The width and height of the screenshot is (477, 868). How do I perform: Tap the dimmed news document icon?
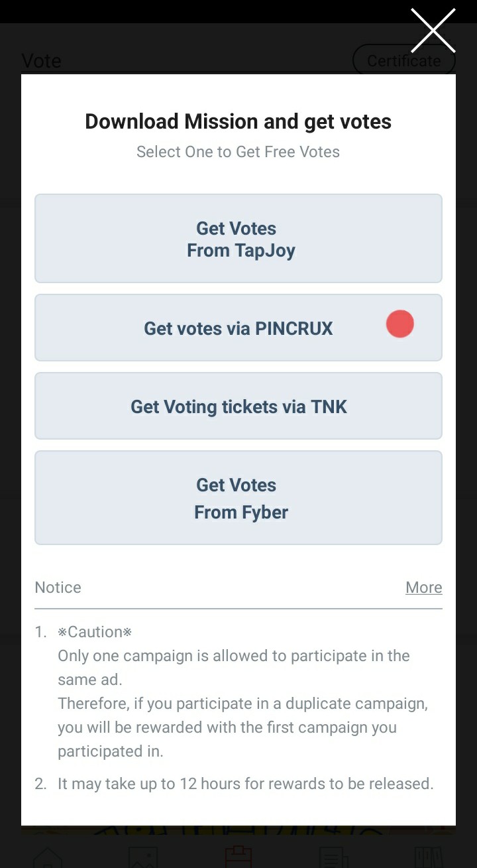click(333, 857)
